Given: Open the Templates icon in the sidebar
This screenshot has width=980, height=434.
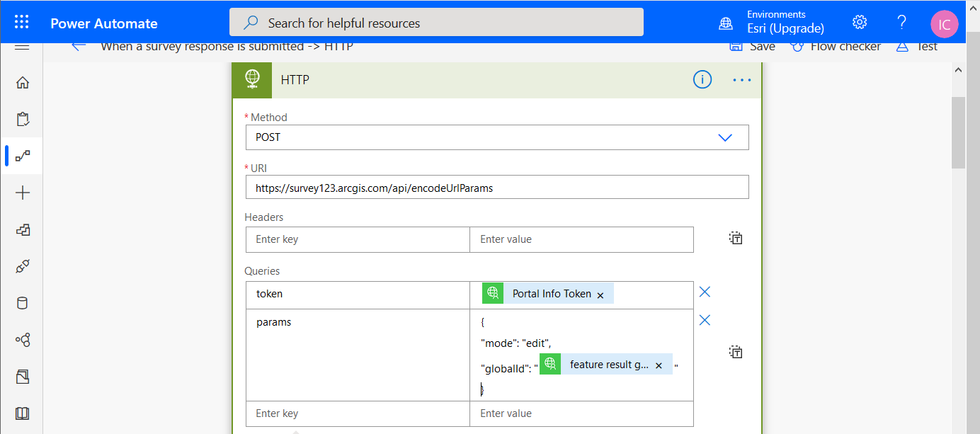Looking at the screenshot, I should [22, 229].
